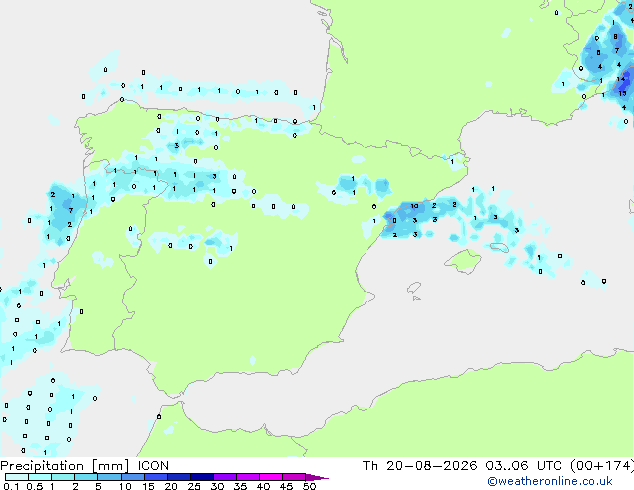Click the legend arrow tip beyond 50
The image size is (634, 490).
pos(317,477)
